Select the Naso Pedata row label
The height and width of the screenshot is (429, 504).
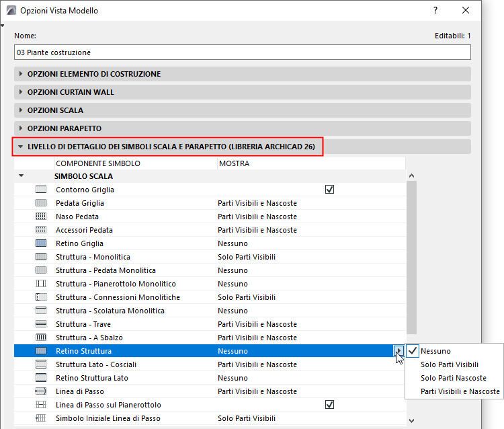pyautogui.click(x=77, y=217)
